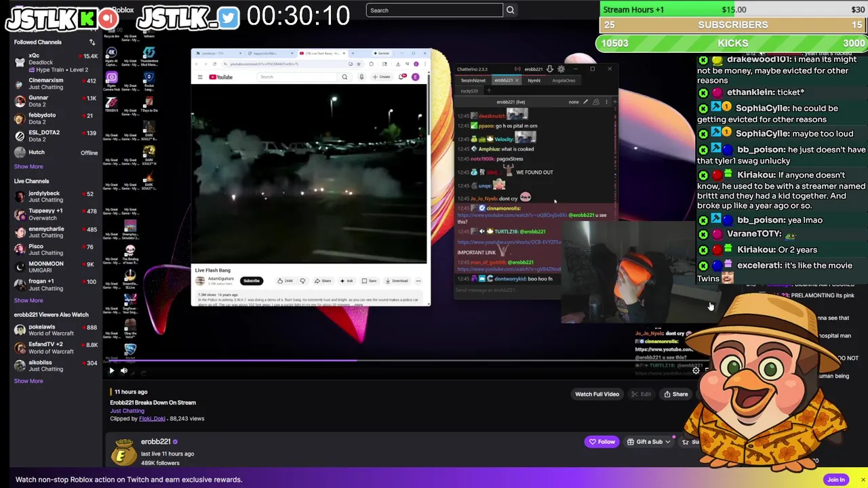Open YouTube hamburger menu in clip

pyautogui.click(x=200, y=77)
